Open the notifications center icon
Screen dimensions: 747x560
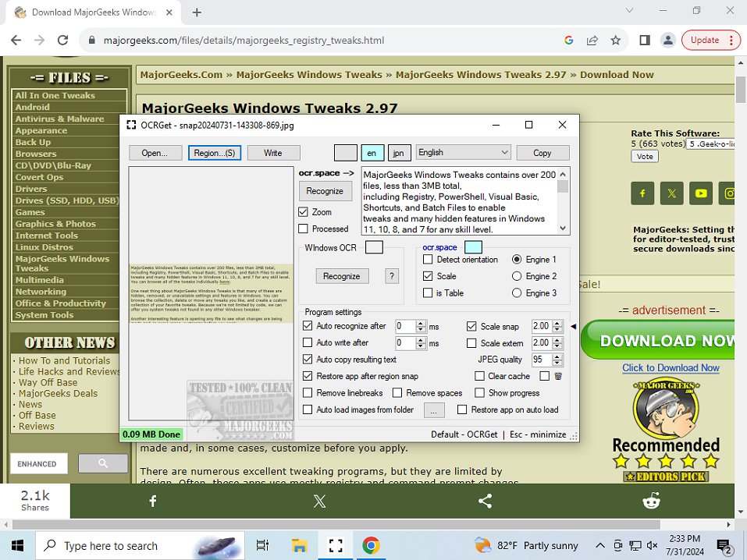[724, 546]
